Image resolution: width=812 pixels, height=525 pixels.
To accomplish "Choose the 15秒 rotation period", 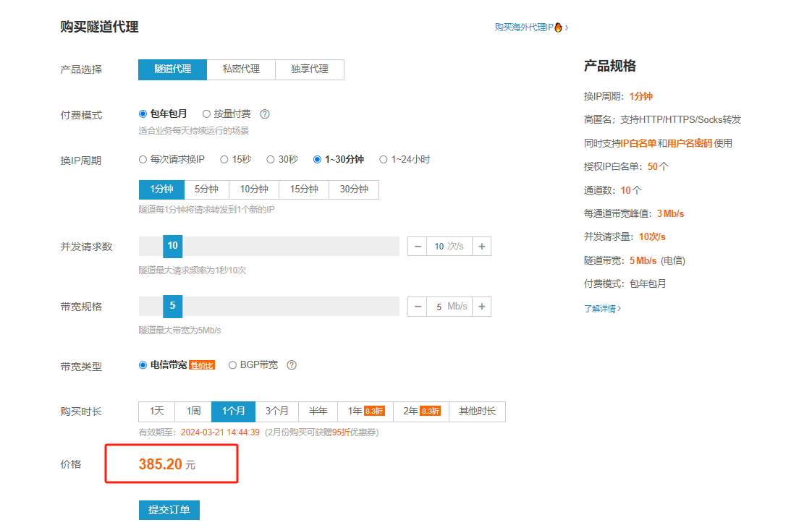I will pos(236,159).
